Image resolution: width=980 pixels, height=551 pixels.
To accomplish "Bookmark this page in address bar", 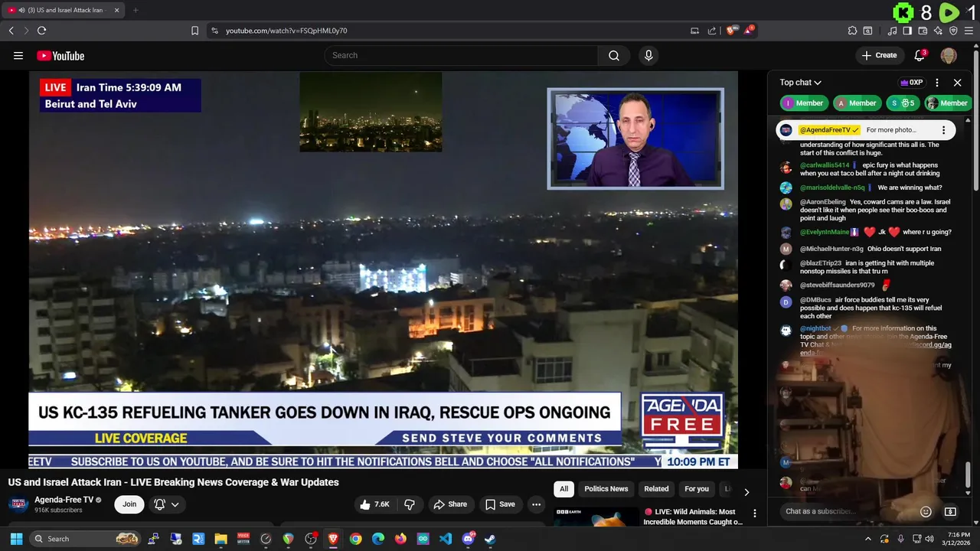I will (194, 31).
